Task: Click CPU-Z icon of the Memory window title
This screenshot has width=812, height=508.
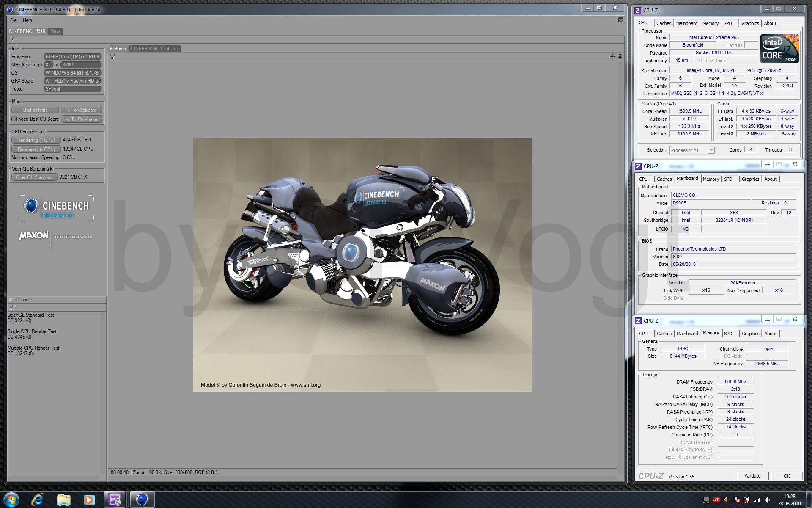Action: (x=638, y=321)
